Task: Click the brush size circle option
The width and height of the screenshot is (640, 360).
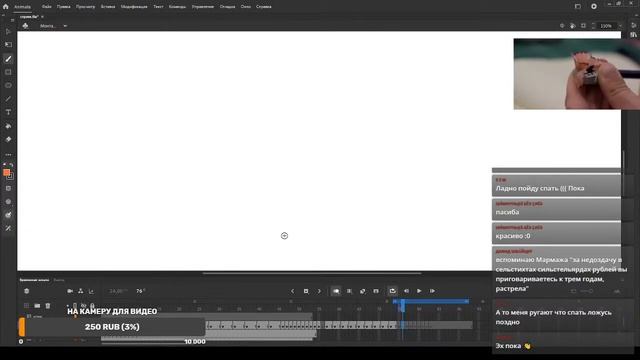Action: [x=8, y=202]
